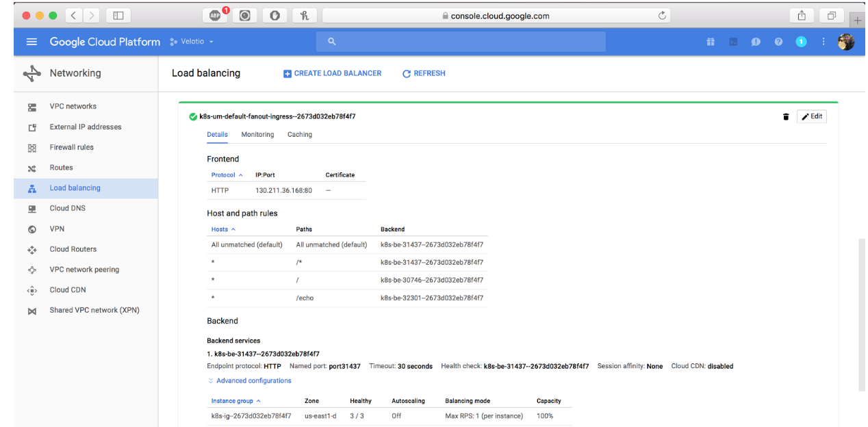The image size is (868, 427).
Task: Click the free trial gift icon
Action: tap(711, 42)
